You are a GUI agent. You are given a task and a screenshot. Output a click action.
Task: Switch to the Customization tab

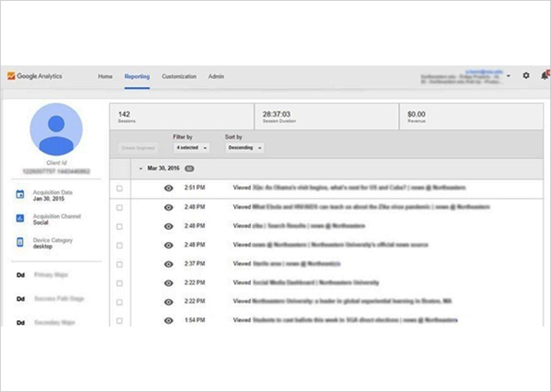click(x=179, y=77)
